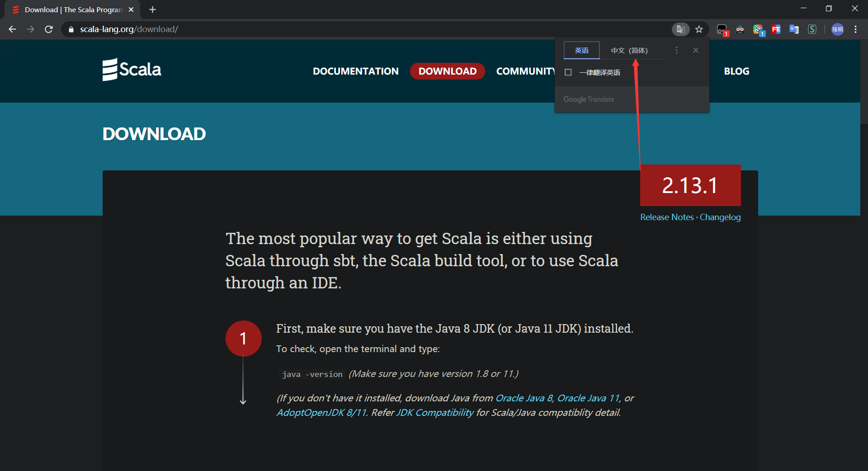The image size is (868, 471).
Task: Open translate popup options menu
Action: tap(676, 50)
